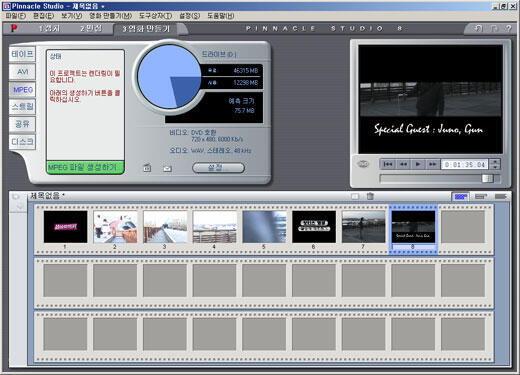Select storyboard clip number 6
This screenshot has height=375, width=520.
[x=314, y=227]
